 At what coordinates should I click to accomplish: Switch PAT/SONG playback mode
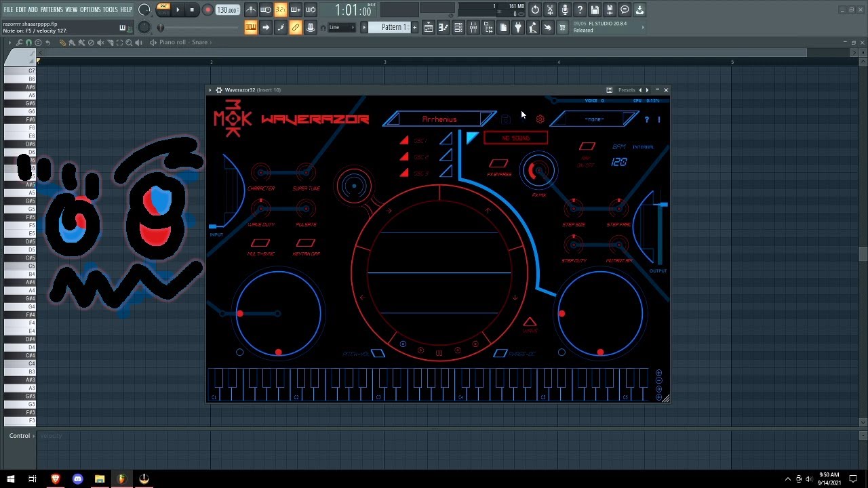163,9
